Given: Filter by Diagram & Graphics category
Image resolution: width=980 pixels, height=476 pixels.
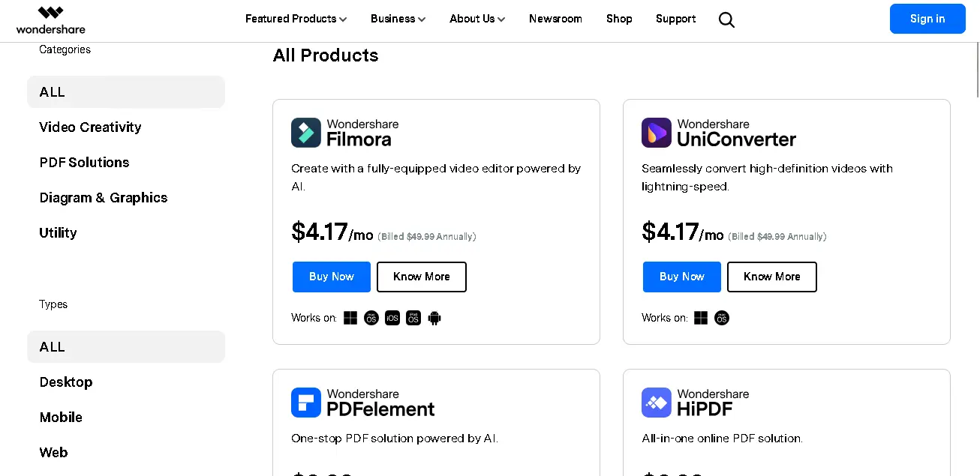Looking at the screenshot, I should point(104,198).
